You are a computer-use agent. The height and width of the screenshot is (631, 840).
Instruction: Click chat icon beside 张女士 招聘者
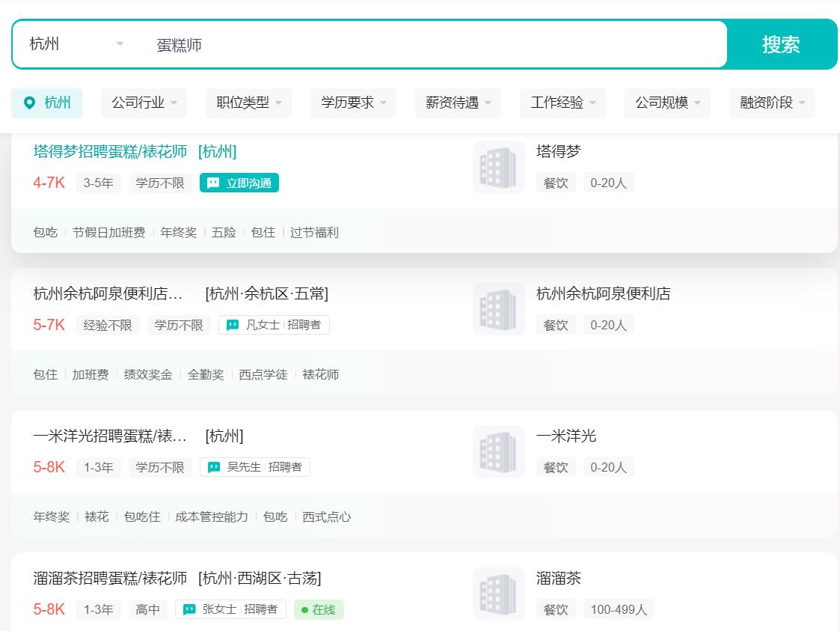click(x=189, y=609)
